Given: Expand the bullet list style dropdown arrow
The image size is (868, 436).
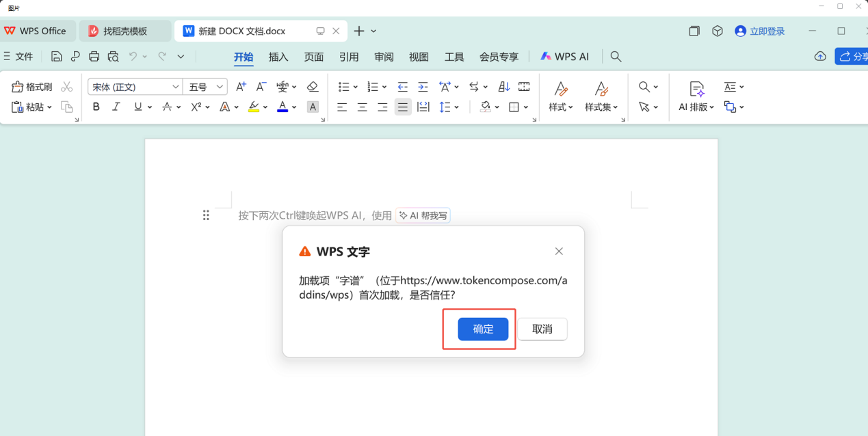Looking at the screenshot, I should click(x=355, y=87).
